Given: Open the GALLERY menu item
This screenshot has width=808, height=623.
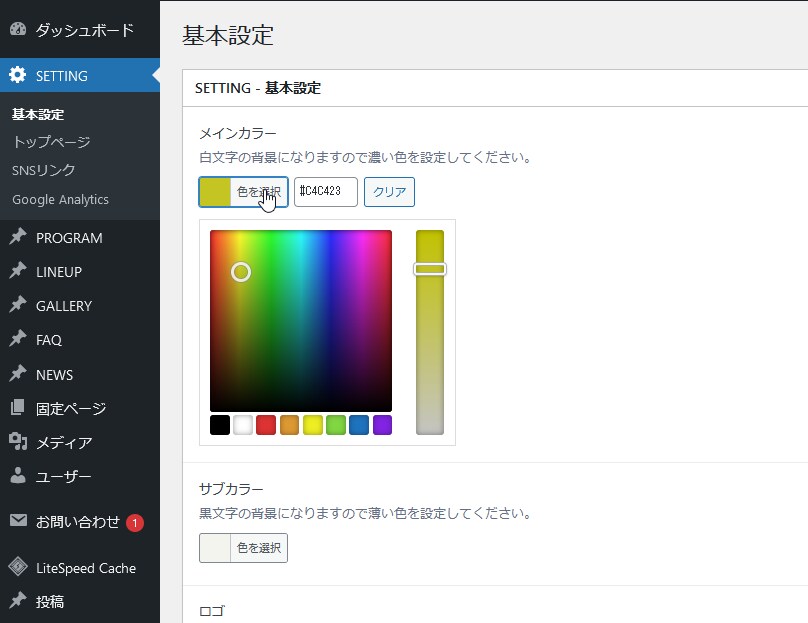Looking at the screenshot, I should pos(80,306).
